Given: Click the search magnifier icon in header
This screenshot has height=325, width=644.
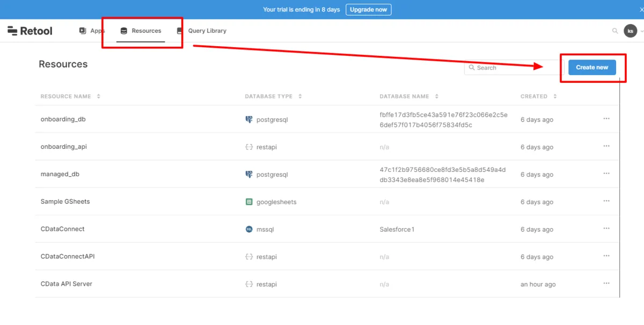Looking at the screenshot, I should 615,31.
